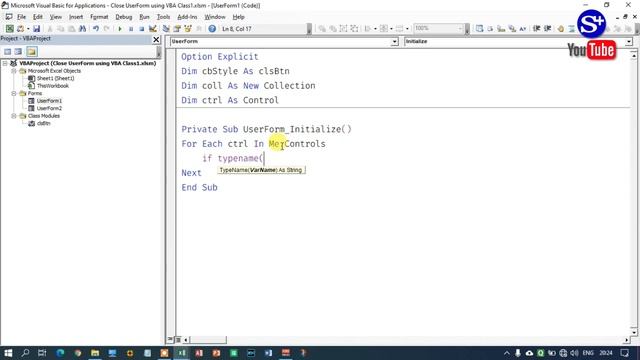
Task: Click the Complete Word icon (A with arrow)
Action: coord(523,29)
